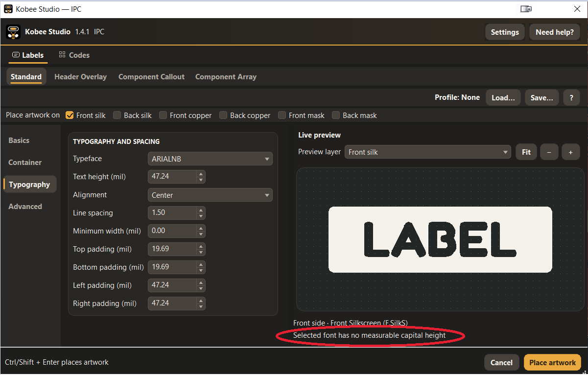Toggle the Back mask checkbox
Screen dimensions: 588x375
[x=336, y=115]
